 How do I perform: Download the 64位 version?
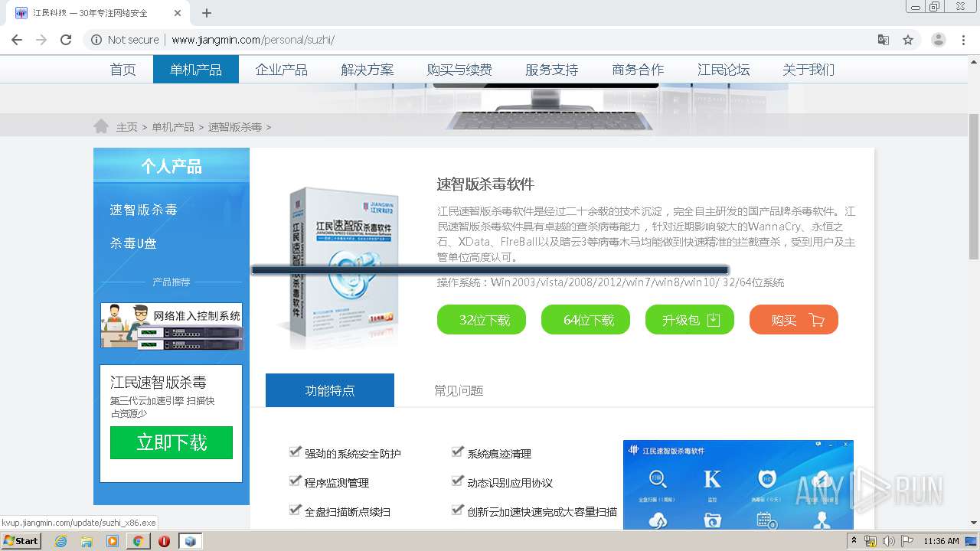tap(586, 320)
